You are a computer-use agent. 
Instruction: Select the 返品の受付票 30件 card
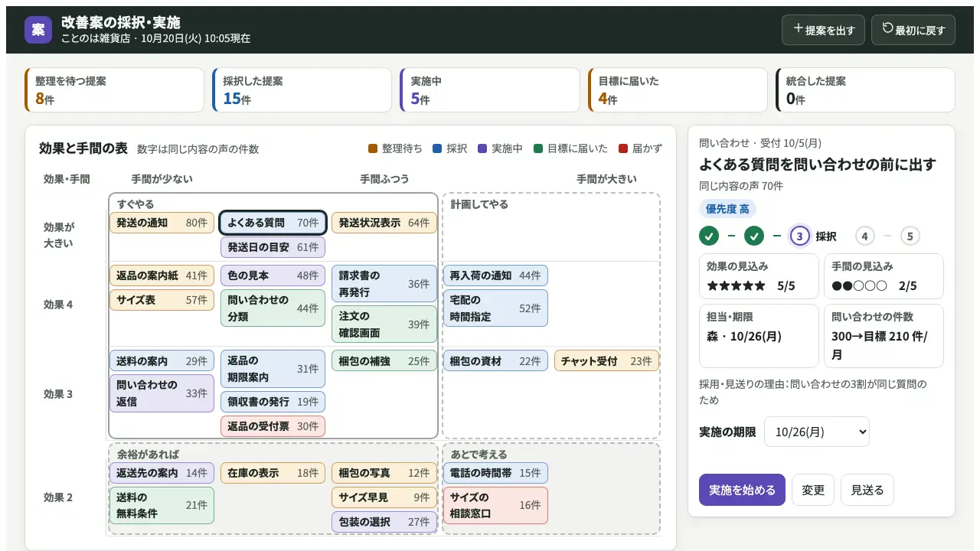(273, 426)
